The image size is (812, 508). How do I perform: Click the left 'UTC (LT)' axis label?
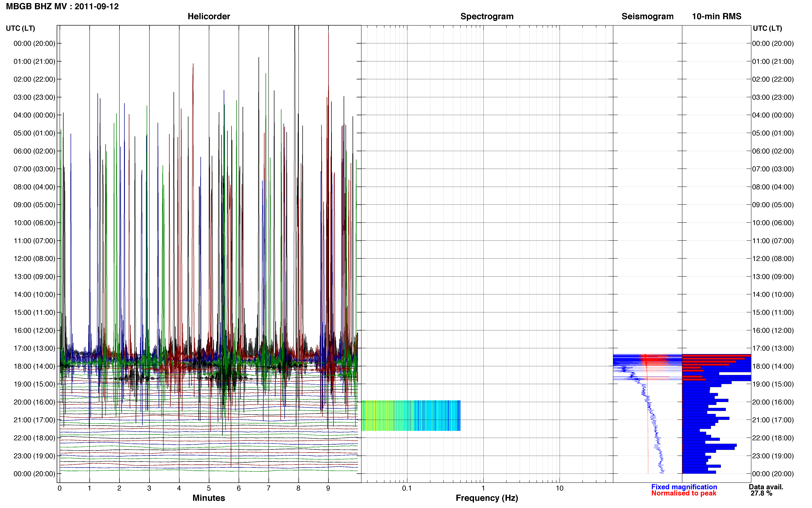coord(21,28)
